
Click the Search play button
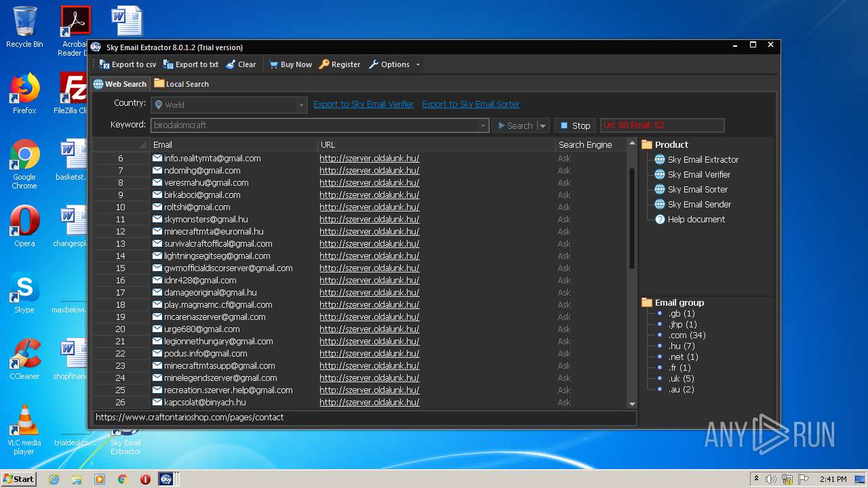pos(515,125)
